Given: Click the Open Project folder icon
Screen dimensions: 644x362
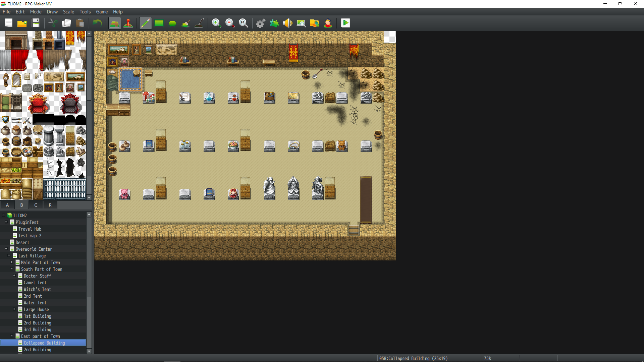Looking at the screenshot, I should pyautogui.click(x=22, y=23).
